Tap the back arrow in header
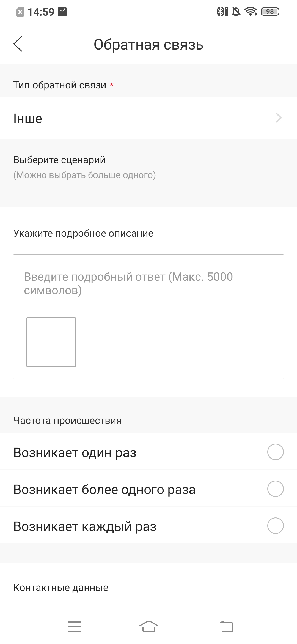 coord(18,44)
